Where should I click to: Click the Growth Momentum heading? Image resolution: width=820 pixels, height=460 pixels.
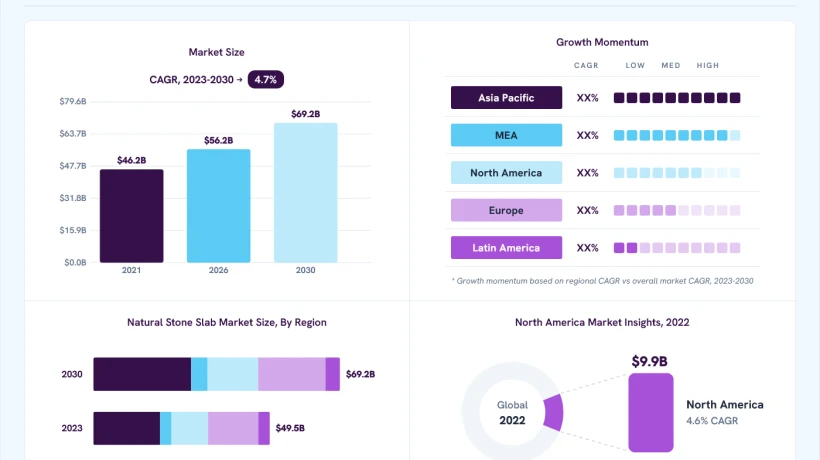(x=602, y=42)
